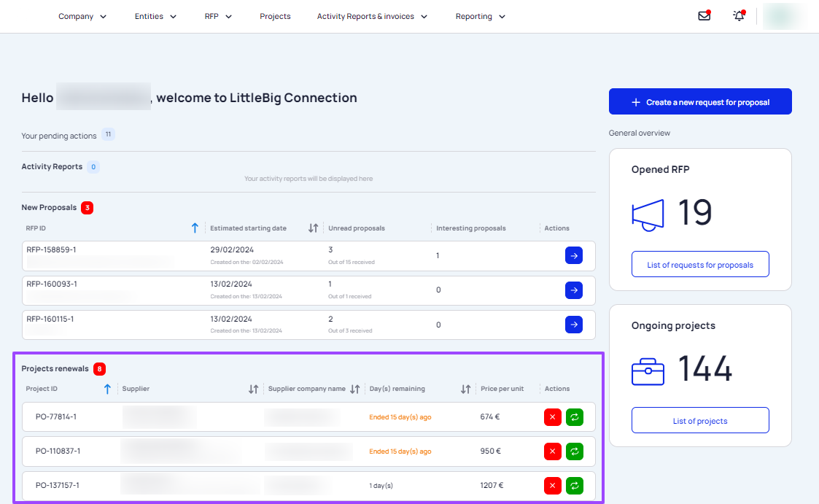The width and height of the screenshot is (819, 504).
Task: Sort New Proposals by RFP ID arrow
Action: tap(195, 228)
